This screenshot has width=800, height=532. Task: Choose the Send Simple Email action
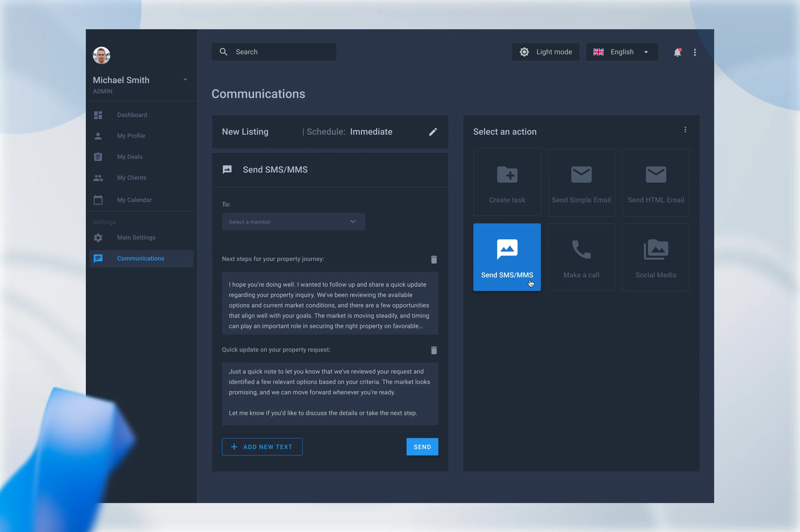click(581, 182)
